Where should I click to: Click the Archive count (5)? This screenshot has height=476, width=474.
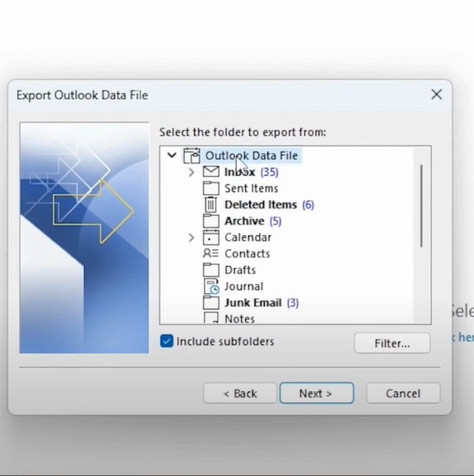coord(276,221)
